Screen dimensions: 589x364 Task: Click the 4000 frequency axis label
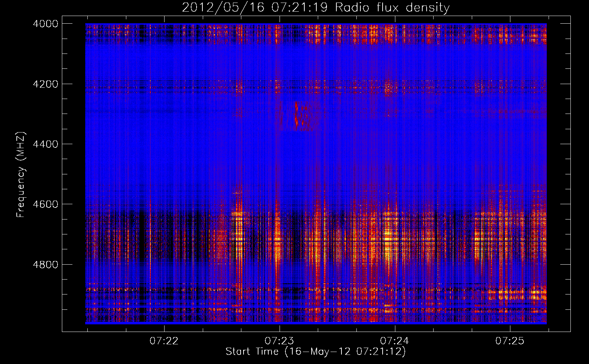[x=46, y=24]
